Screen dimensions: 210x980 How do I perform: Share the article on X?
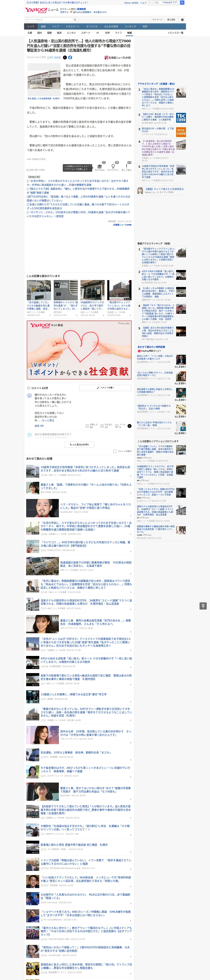65,57
